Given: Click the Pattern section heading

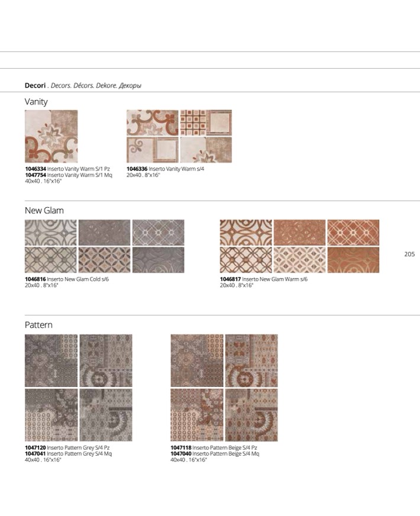Looking at the screenshot, I should [38, 325].
